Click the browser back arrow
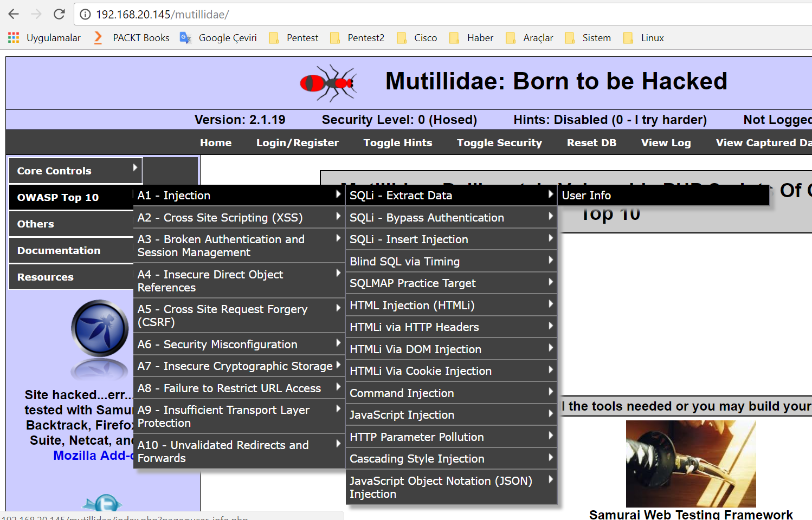Screen dimensions: 812x520 pos(14,14)
